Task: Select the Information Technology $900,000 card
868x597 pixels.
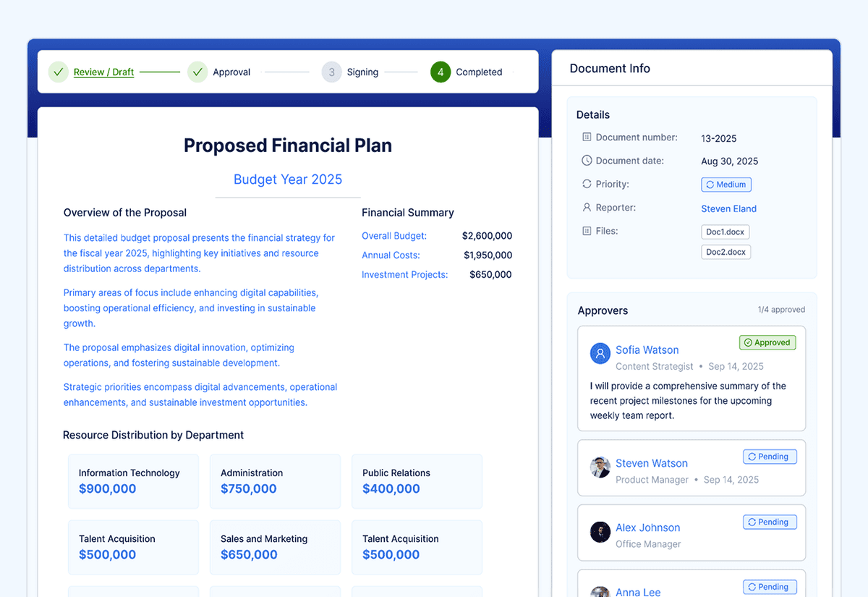Action: tap(133, 481)
